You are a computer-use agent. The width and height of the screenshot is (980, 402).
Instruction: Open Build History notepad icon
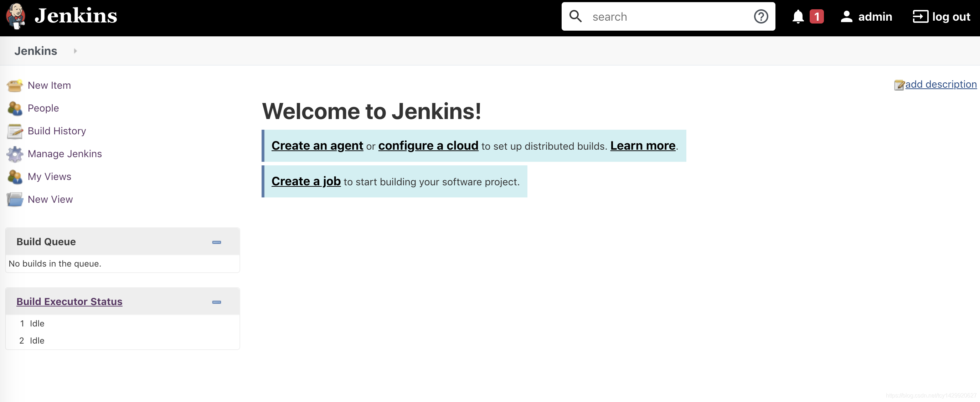point(15,131)
